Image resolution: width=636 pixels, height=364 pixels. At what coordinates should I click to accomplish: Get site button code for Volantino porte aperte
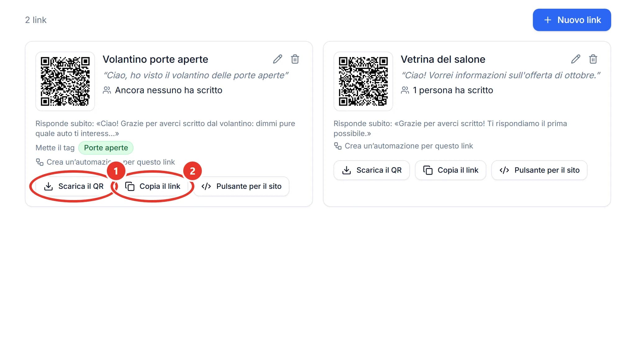(x=241, y=186)
